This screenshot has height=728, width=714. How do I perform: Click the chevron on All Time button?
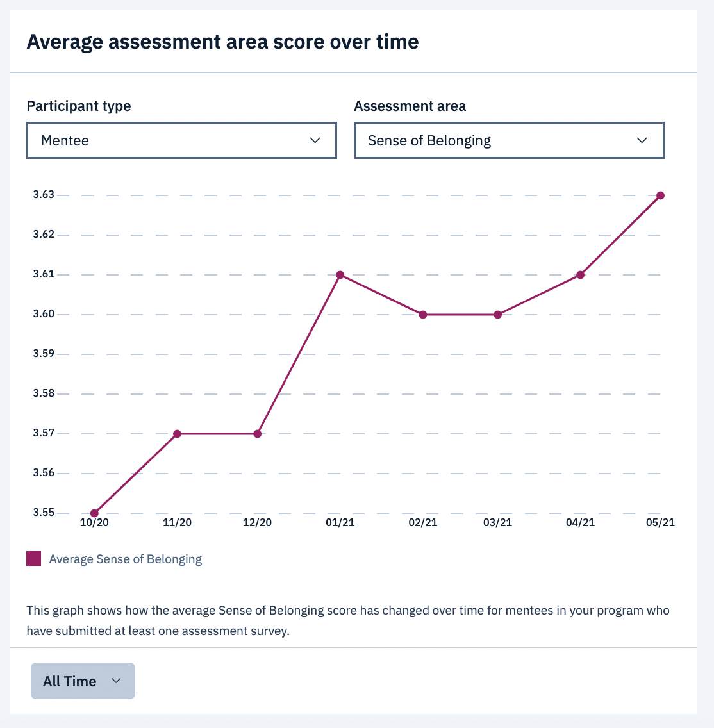point(116,681)
